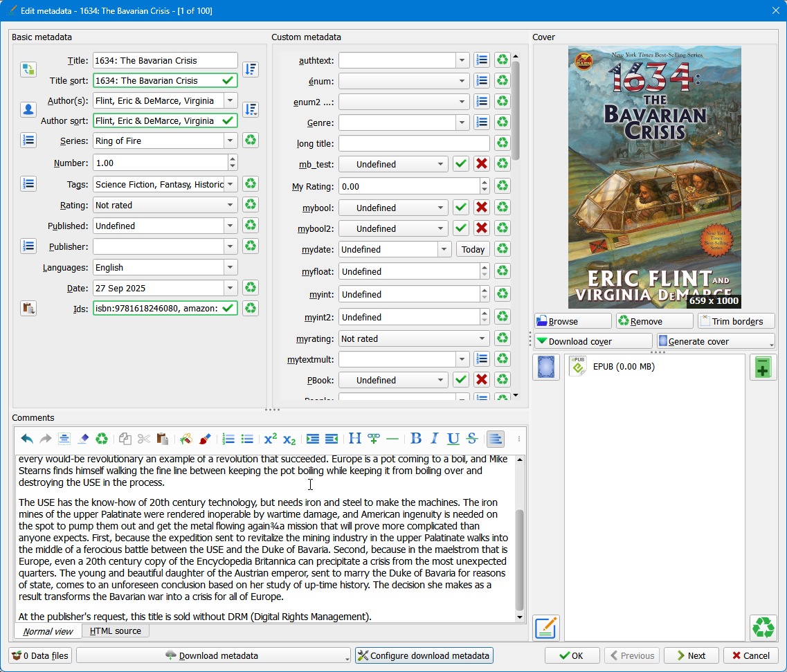
Task: Click the undo arrow in Comments toolbar
Action: pyautogui.click(x=27, y=439)
